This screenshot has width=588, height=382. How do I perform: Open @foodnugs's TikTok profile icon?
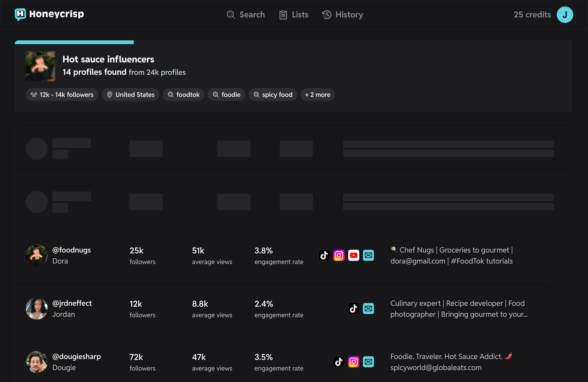point(324,255)
